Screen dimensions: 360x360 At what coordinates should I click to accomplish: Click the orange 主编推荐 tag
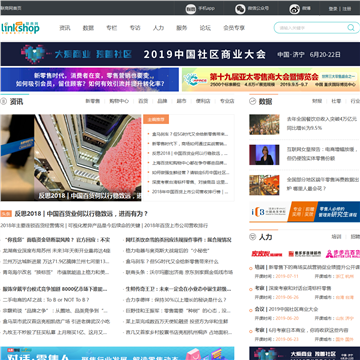[156, 119]
